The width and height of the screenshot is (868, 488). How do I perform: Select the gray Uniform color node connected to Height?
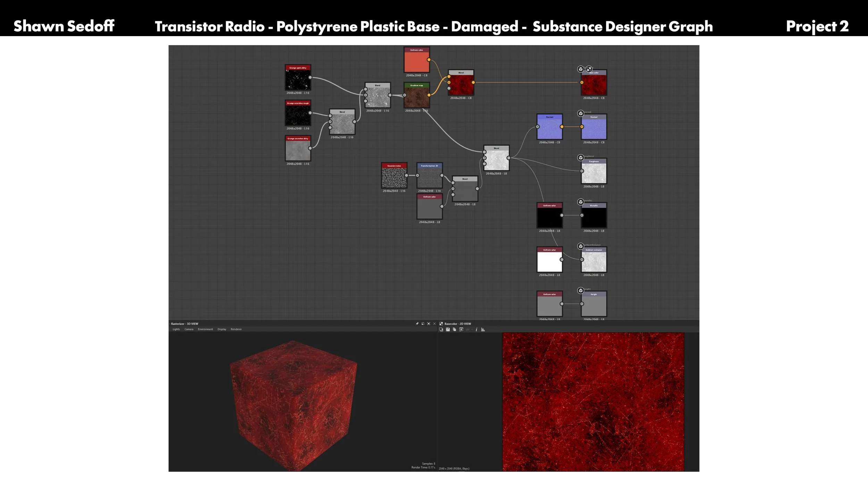550,304
